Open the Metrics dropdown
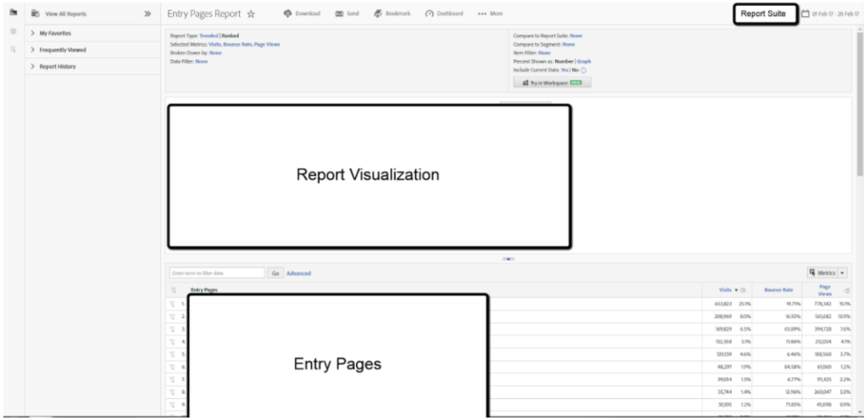Viewport: 868px width, 420px height. click(827, 273)
